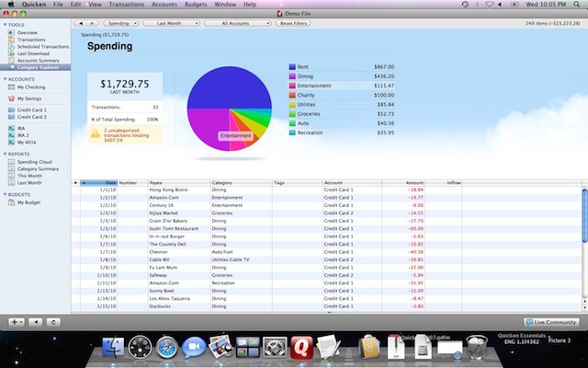This screenshot has width=588, height=368.
Task: Click the hide sidebar arrow button
Action: (x=36, y=322)
